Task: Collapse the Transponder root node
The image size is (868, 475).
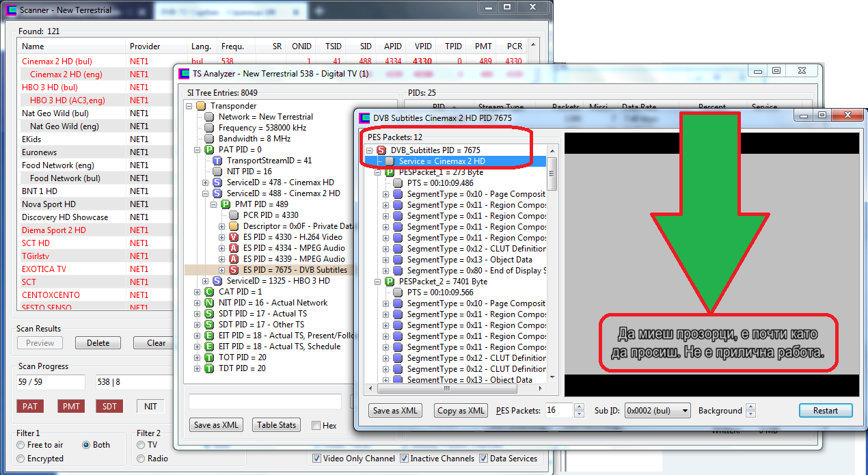Action: tap(189, 106)
